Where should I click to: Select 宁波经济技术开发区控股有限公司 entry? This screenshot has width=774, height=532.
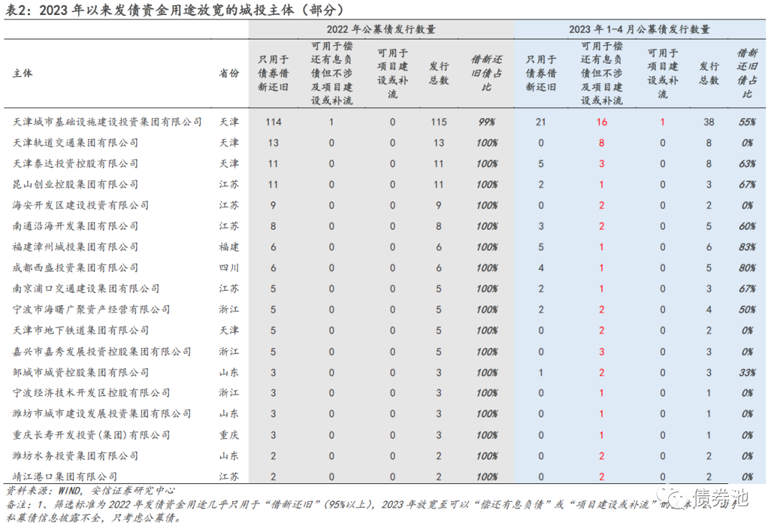(91, 393)
